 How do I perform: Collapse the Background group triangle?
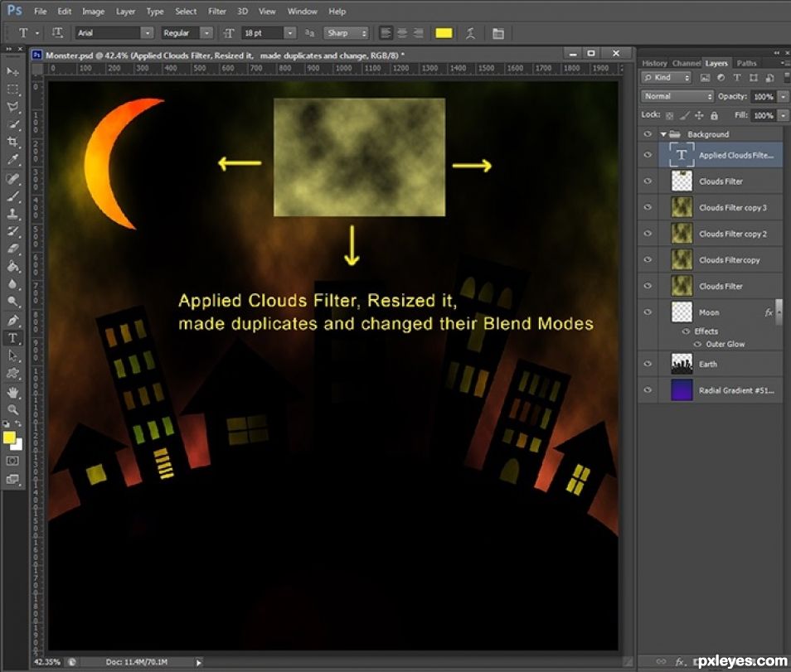(663, 134)
